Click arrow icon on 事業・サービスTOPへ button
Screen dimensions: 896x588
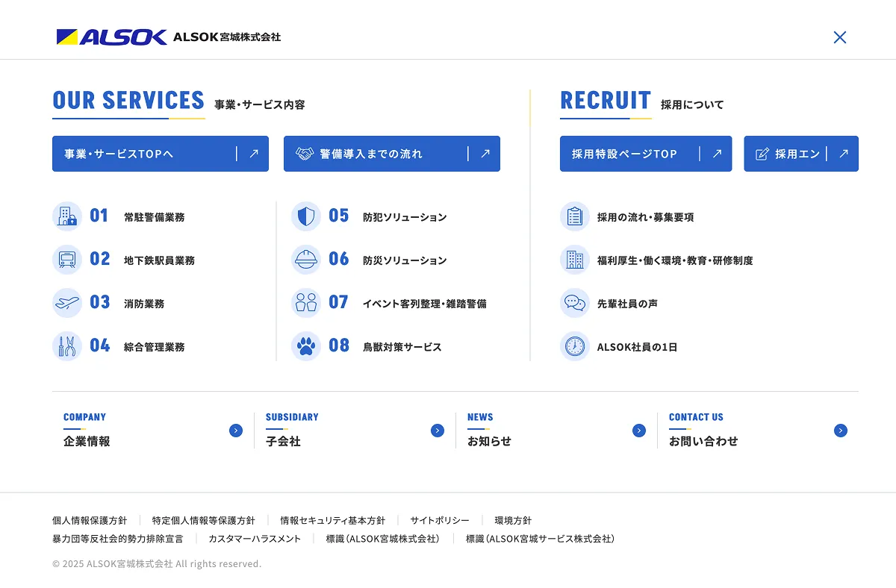(x=254, y=154)
